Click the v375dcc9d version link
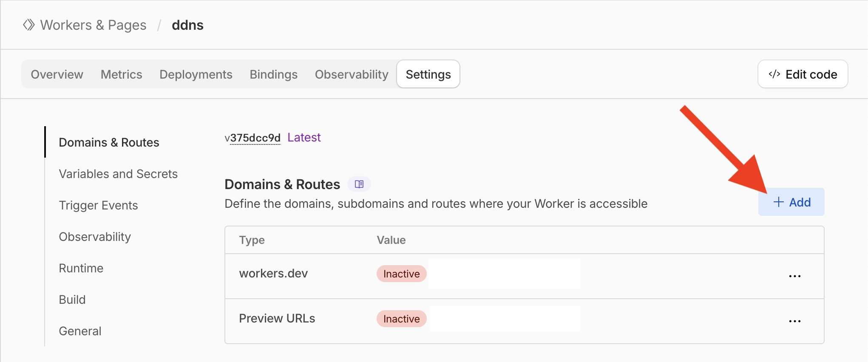The width and height of the screenshot is (868, 362). (253, 138)
